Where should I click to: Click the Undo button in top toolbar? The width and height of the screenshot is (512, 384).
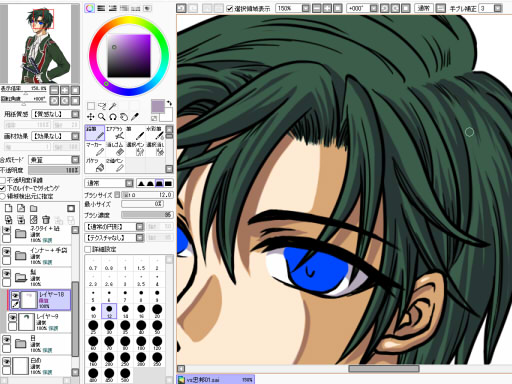coord(181,8)
